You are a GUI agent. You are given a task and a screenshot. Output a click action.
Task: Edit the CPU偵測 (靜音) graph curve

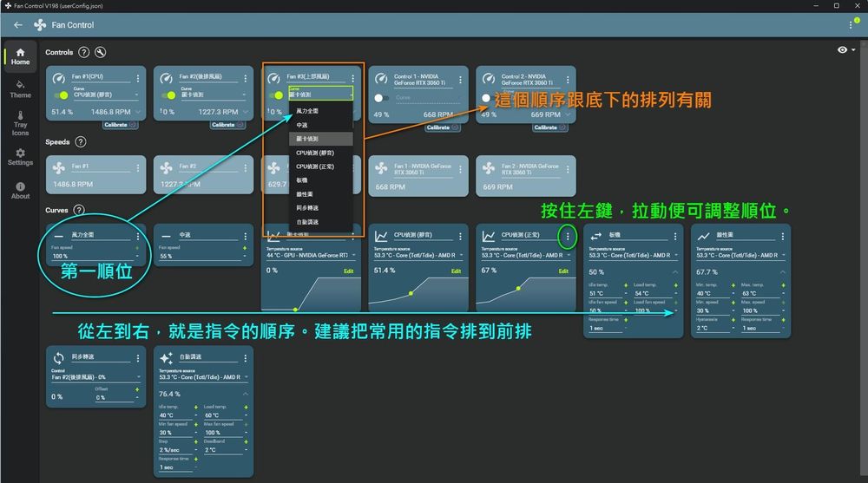[456, 271]
